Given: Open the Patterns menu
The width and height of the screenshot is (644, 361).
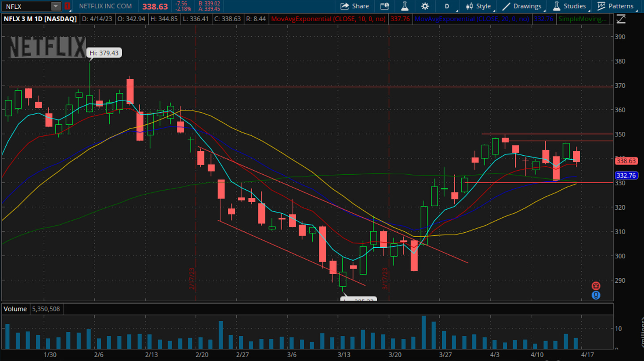Looking at the screenshot, I should (x=616, y=6).
